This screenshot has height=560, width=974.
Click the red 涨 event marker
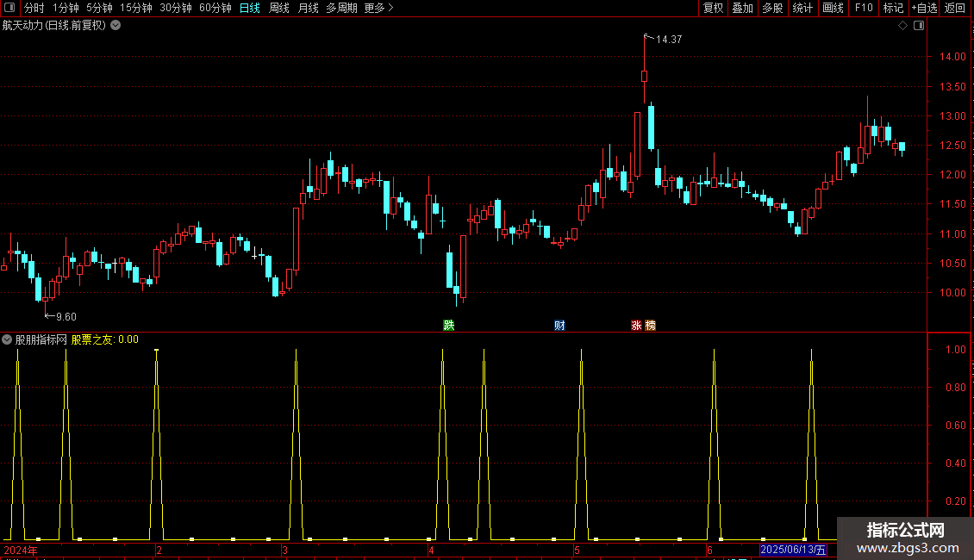(x=637, y=326)
